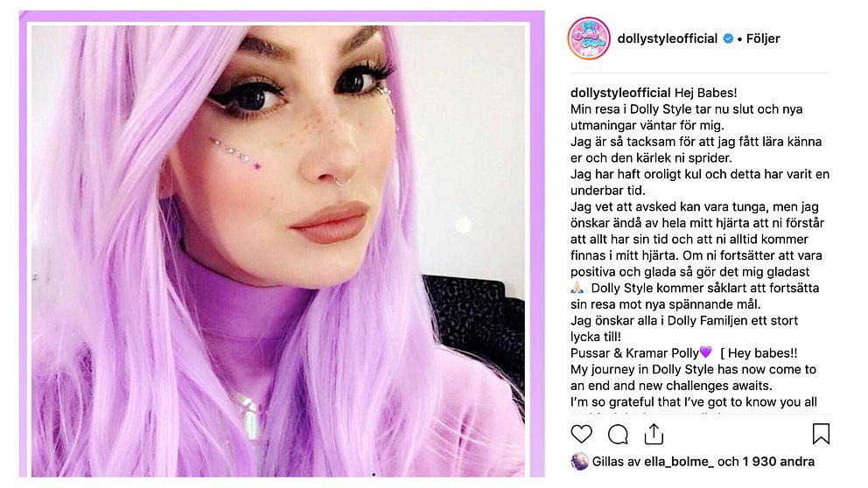This screenshot has height=488, width=868.
Task: Click the post photo of purple-haired woman
Action: (x=278, y=250)
